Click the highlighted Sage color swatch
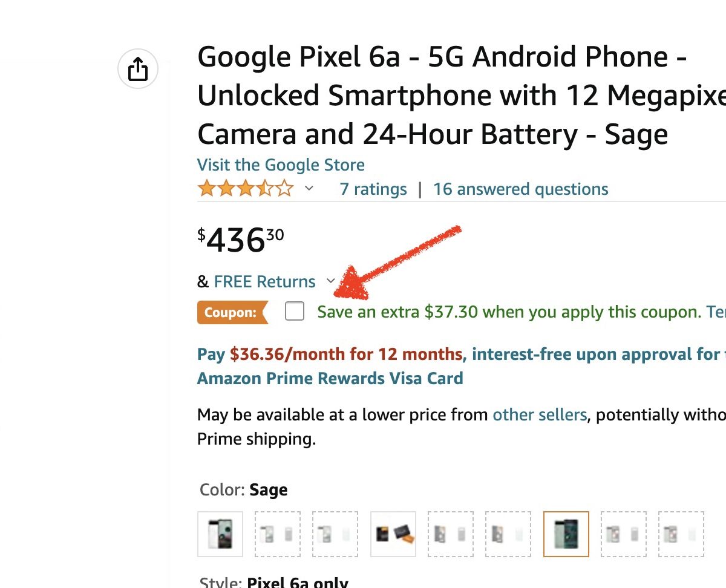Screen dimensions: 726x588 coord(566,534)
